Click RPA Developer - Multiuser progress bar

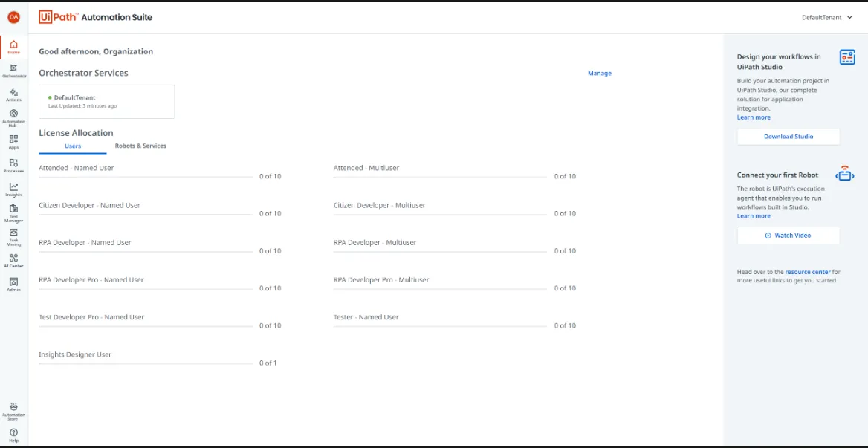(x=440, y=252)
